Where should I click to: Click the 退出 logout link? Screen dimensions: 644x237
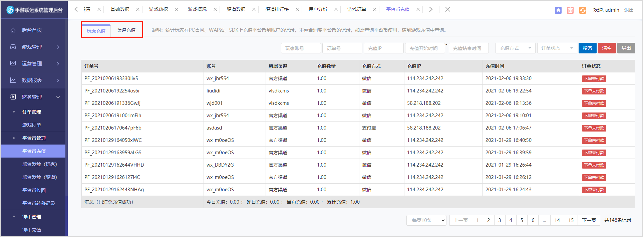[x=629, y=10]
